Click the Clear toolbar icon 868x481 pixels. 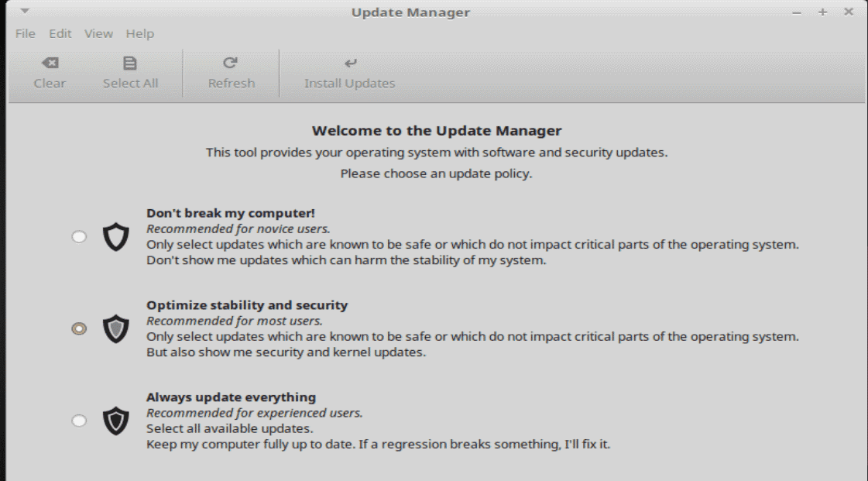[50, 63]
